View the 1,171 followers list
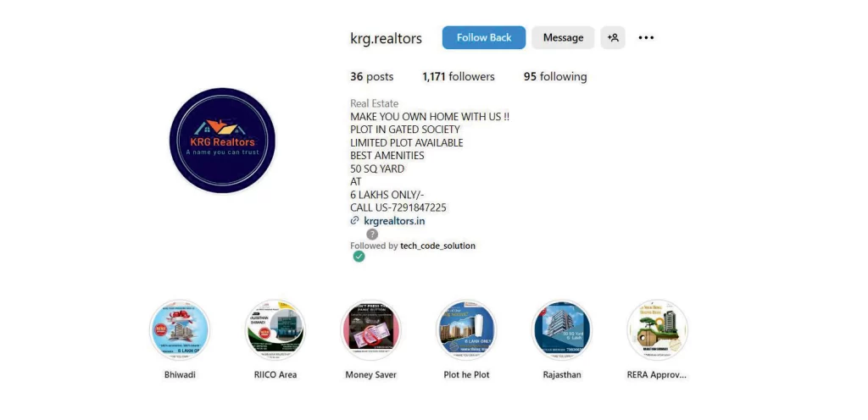Screen dimensions: 868x420 (x=459, y=77)
